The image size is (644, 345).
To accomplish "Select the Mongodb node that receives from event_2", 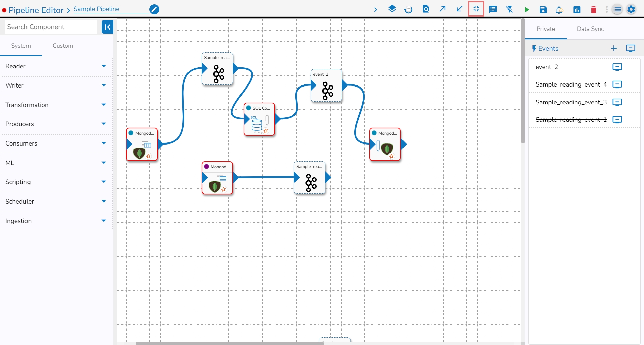I will click(385, 145).
